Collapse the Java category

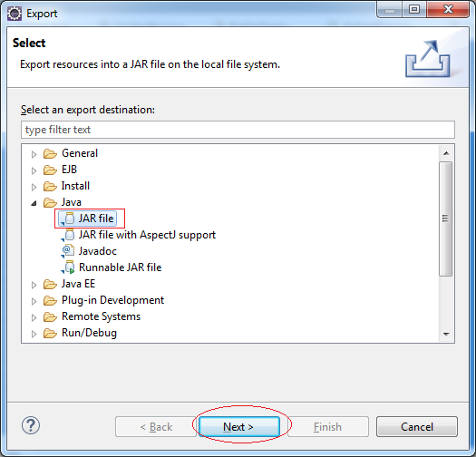click(x=34, y=203)
